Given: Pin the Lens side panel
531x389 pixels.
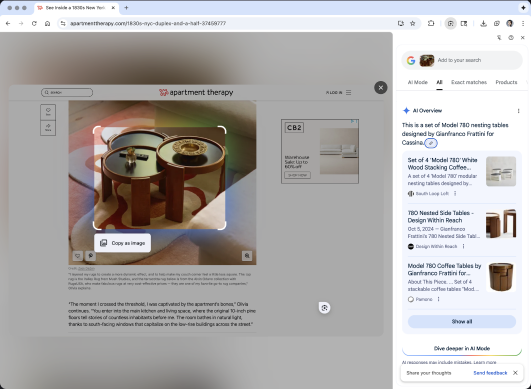Looking at the screenshot, I should click(x=499, y=38).
